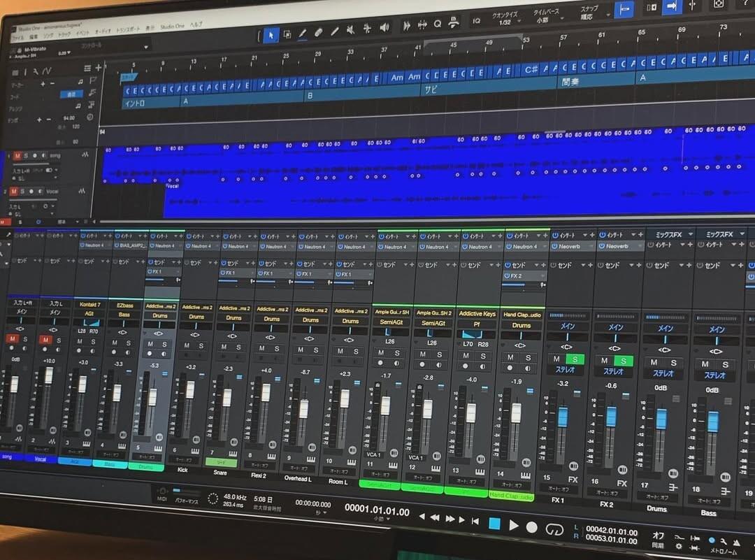The height and width of the screenshot is (560, 755).
Task: Disable Solo on FX 1 channel
Action: pos(575,361)
